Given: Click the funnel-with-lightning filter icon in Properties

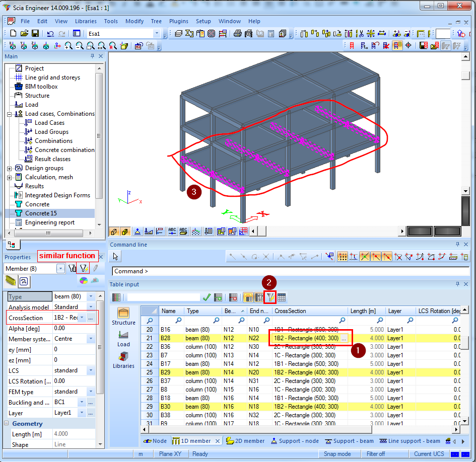Looking at the screenshot, I should 84,269.
